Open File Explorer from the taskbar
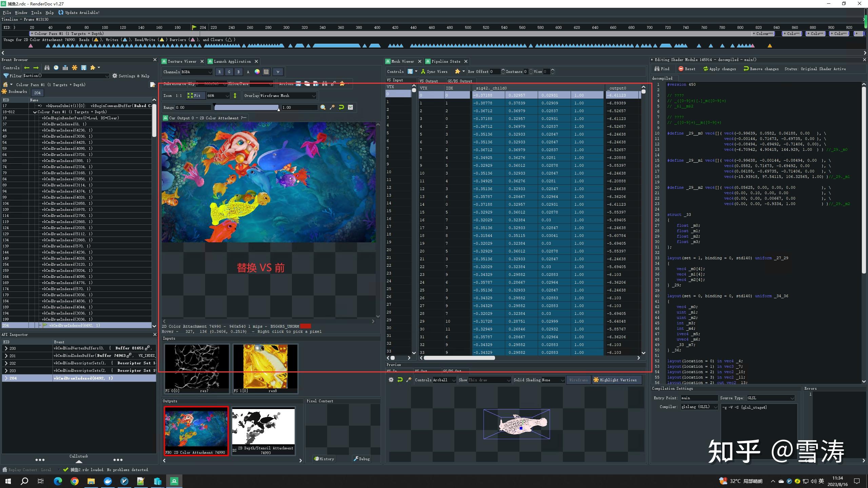The image size is (868, 488). (91, 481)
